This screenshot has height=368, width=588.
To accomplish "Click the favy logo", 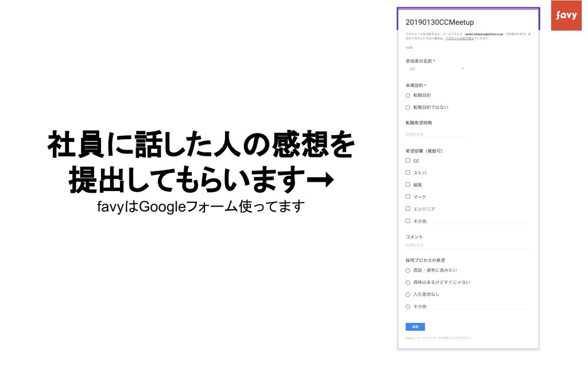I will [566, 16].
